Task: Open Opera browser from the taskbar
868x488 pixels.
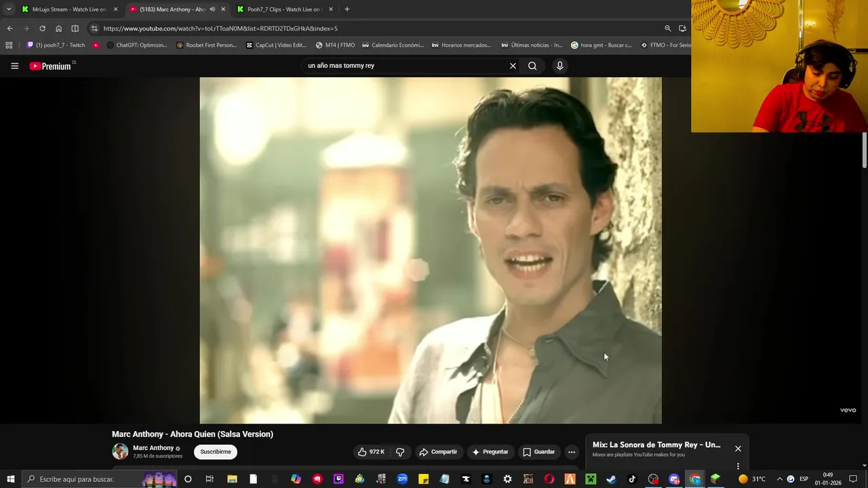Action: (549, 479)
